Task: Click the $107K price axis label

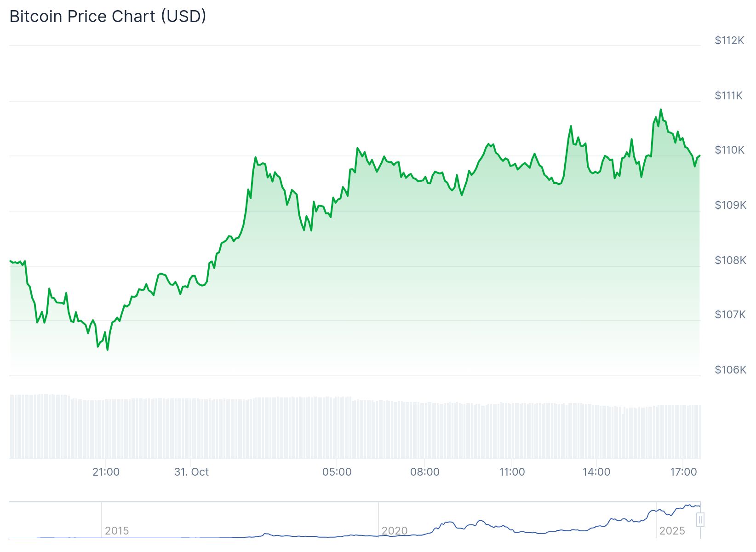Action: click(x=729, y=315)
